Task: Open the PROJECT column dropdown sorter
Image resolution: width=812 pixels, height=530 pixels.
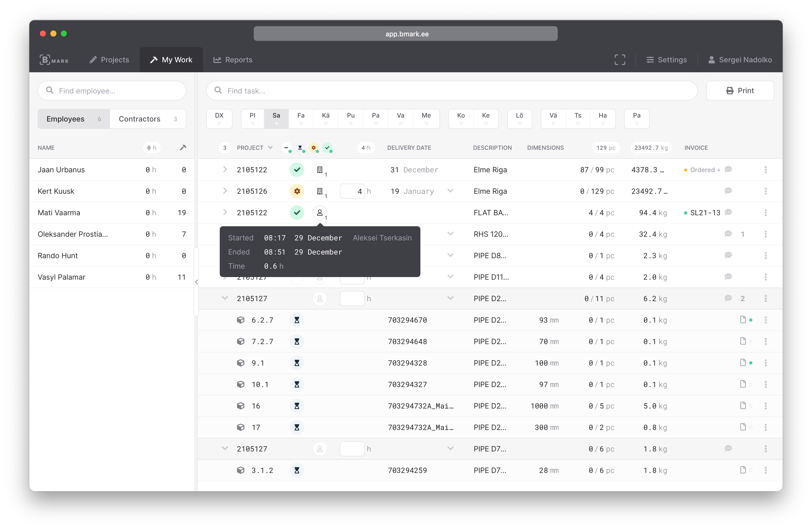Action: click(270, 147)
